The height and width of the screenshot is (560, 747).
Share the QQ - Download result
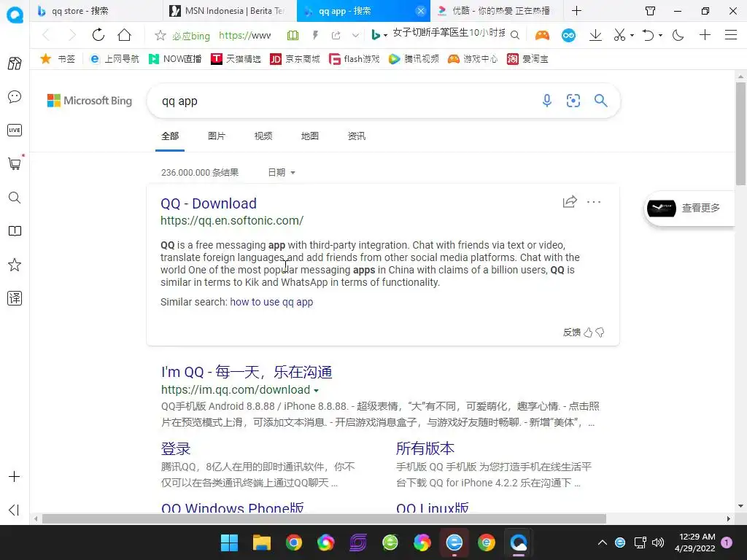(x=570, y=202)
